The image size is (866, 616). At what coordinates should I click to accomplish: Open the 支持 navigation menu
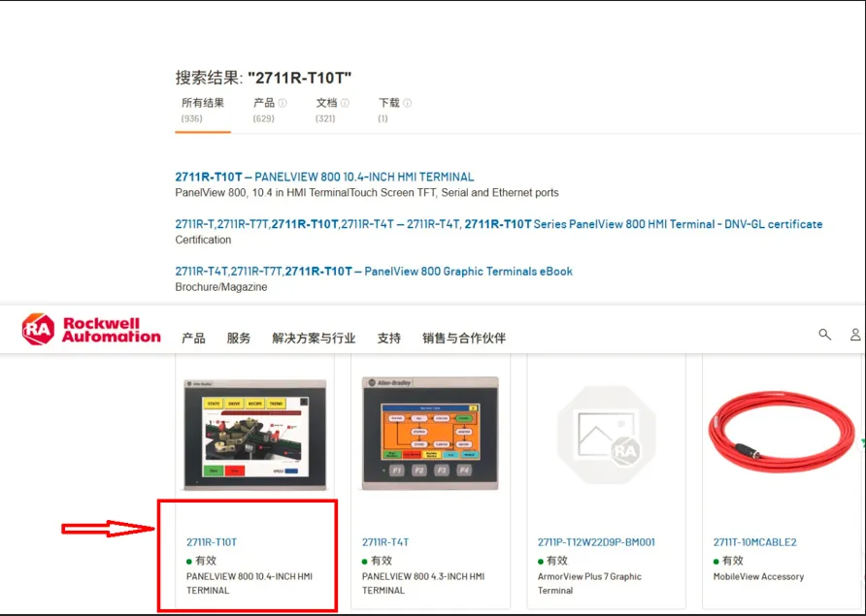click(x=388, y=338)
